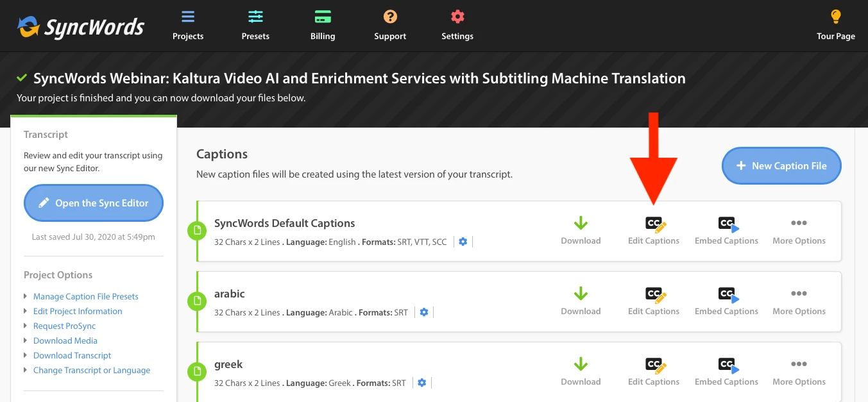Open the Tour Page lightbulb
Screen dimensions: 868x402
click(835, 26)
